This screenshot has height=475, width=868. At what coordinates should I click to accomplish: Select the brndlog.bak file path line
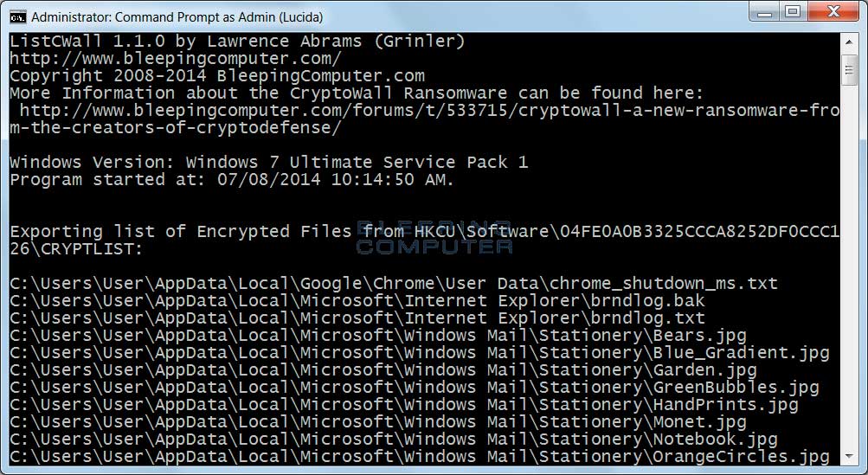pos(357,301)
